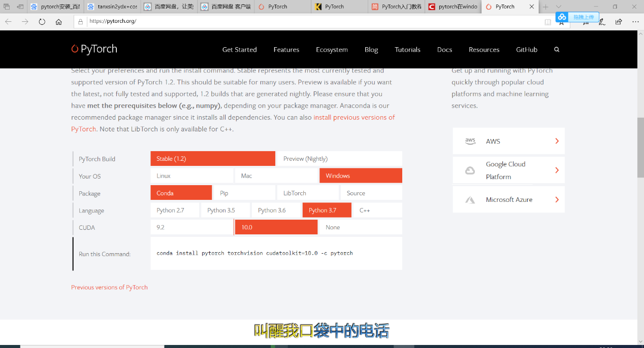Open the Resources menu item

[x=484, y=50]
